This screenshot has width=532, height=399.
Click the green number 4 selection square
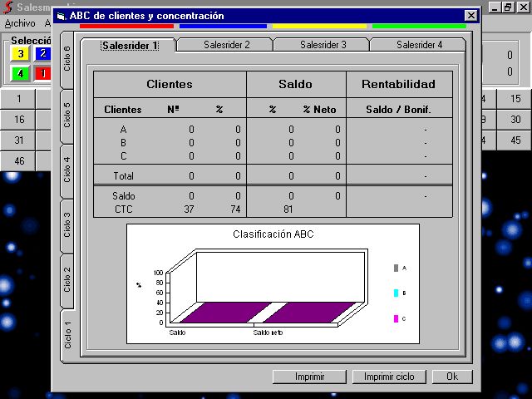click(21, 74)
